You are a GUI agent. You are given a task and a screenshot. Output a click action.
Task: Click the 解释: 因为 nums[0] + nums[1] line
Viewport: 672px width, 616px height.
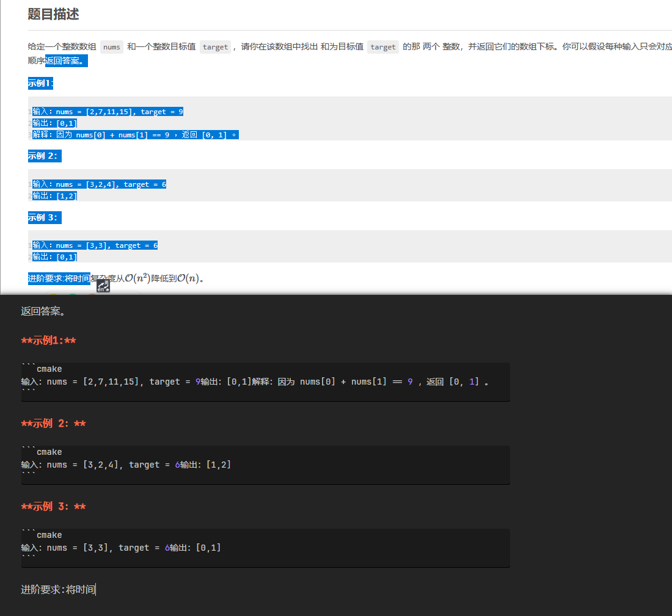[x=136, y=135]
